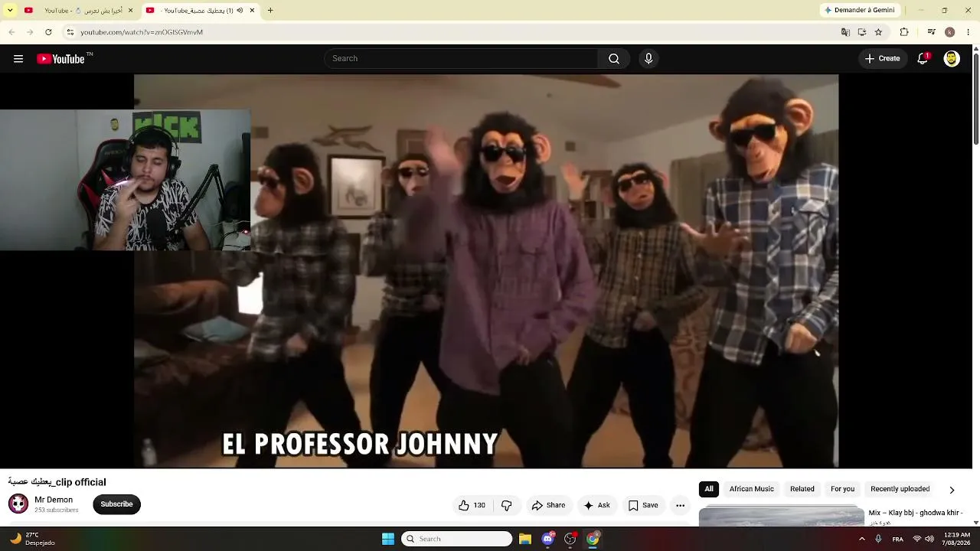Image resolution: width=980 pixels, height=551 pixels.
Task: Select the African Music filter chip
Action: click(752, 489)
